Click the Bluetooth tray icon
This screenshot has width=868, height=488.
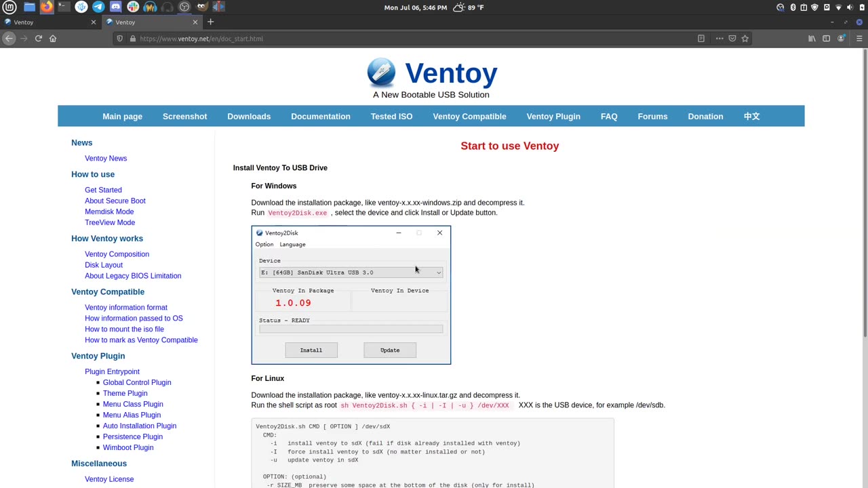793,7
